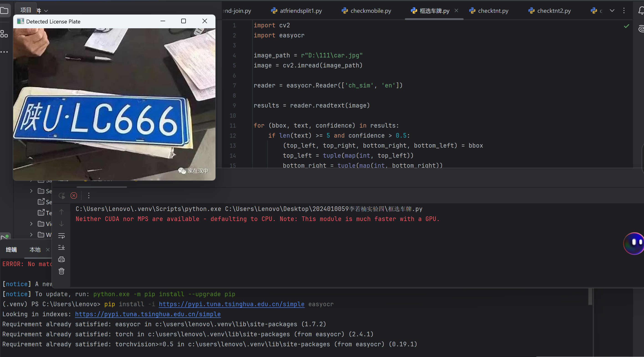Expand the Vi folder in the project tree
This screenshot has width=644, height=357.
[x=31, y=224]
